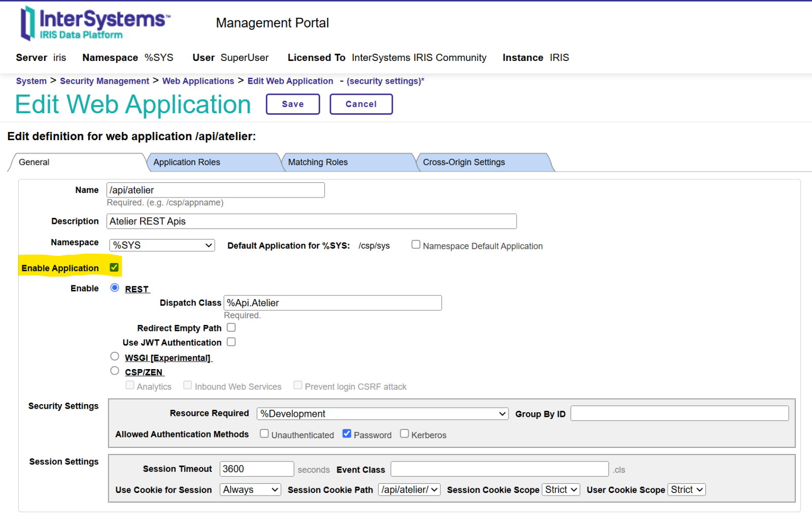Uncheck the Password authentication box

point(347,434)
